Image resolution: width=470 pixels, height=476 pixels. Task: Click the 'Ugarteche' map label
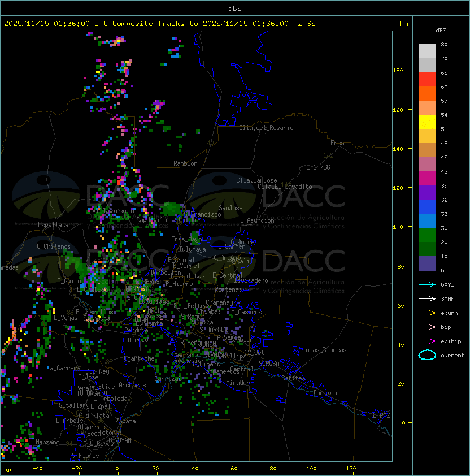pos(140,358)
